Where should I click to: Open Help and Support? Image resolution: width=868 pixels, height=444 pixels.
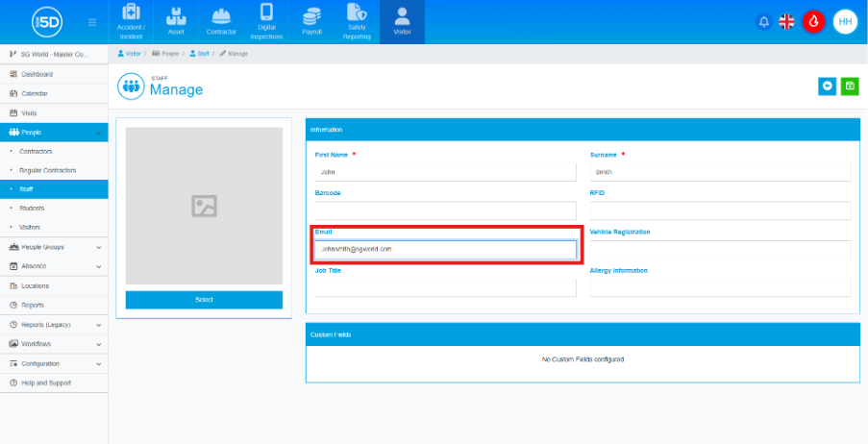pos(54,383)
